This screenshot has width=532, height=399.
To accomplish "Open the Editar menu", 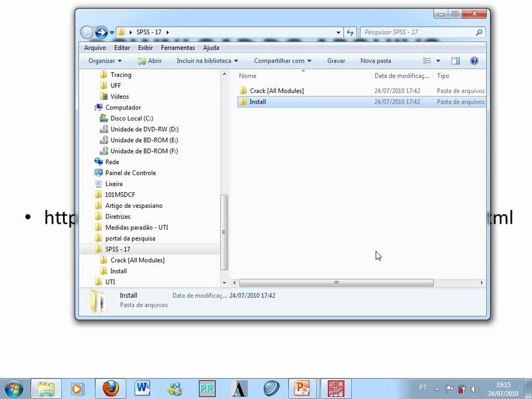I will (122, 48).
